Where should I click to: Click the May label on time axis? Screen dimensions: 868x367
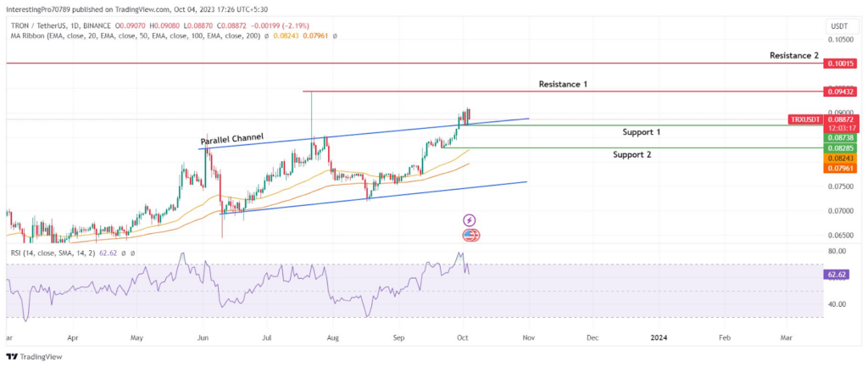138,336
